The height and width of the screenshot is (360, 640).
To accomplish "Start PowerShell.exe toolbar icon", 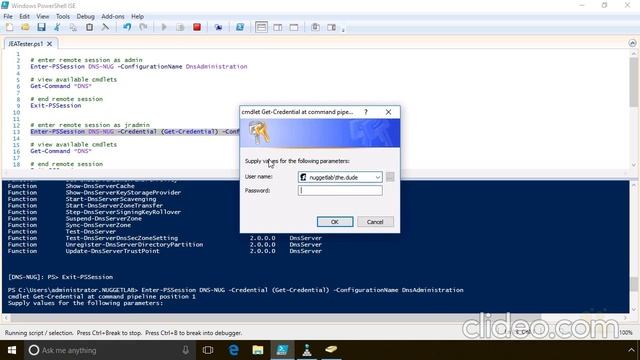I will coord(240,27).
